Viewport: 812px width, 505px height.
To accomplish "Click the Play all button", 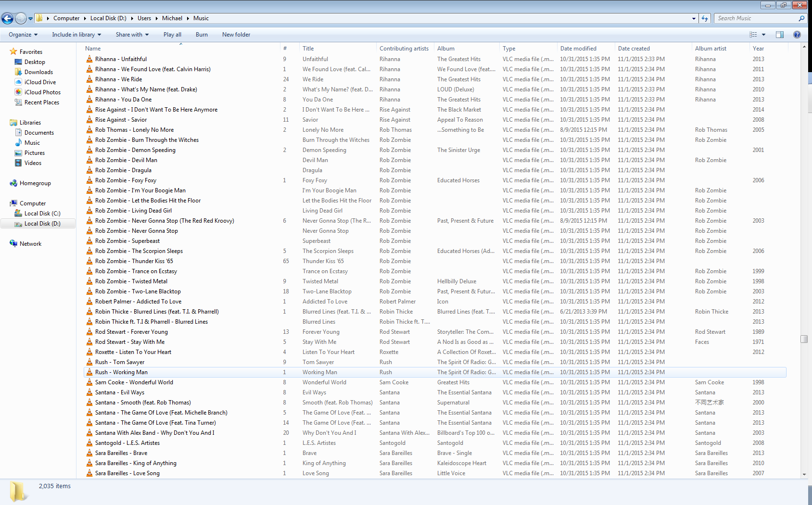I will click(x=172, y=35).
